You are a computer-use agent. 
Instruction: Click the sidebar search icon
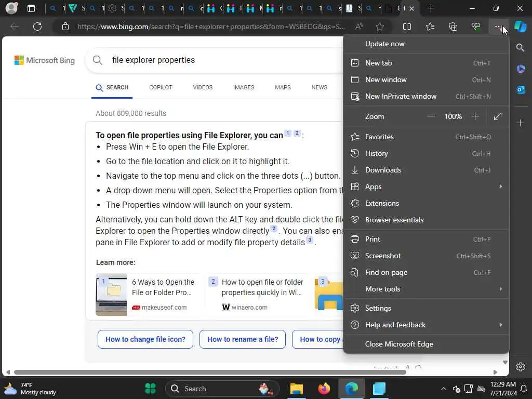point(521,47)
